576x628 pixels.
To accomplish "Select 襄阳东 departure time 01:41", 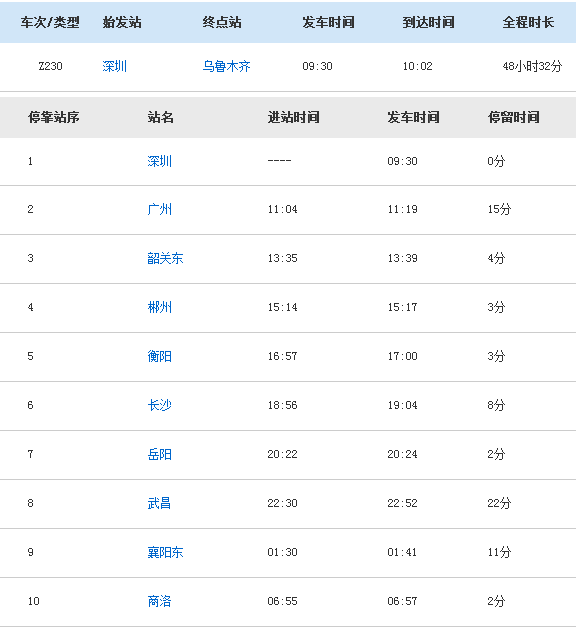I will pos(403,552).
